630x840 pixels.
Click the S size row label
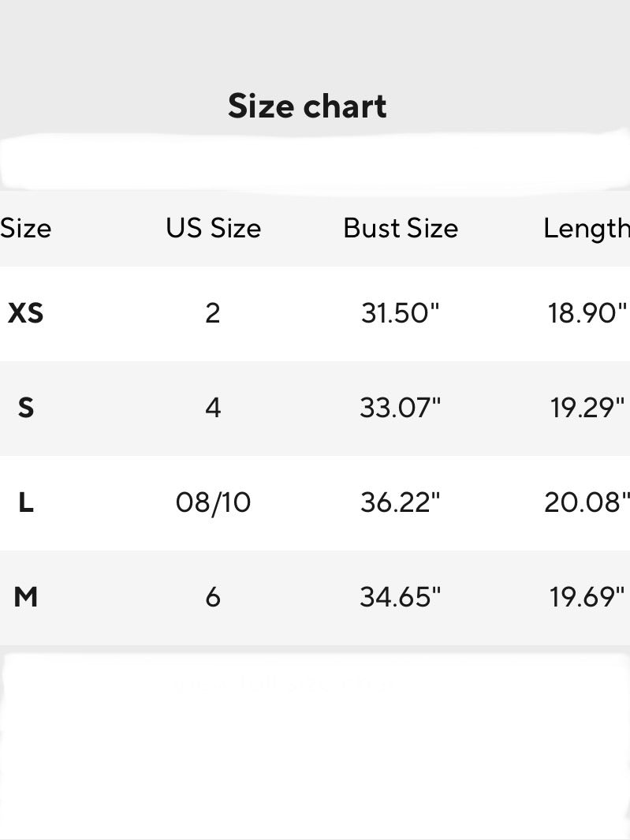[25, 408]
